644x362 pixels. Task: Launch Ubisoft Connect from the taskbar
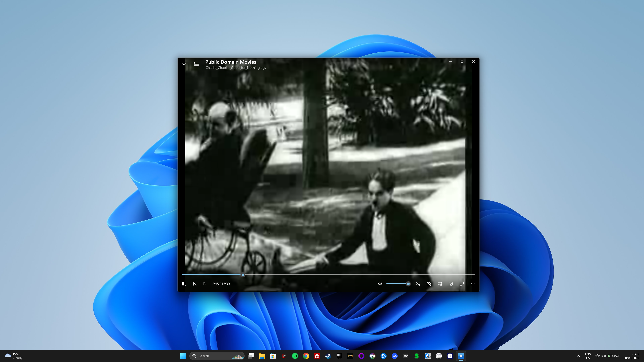click(x=372, y=356)
